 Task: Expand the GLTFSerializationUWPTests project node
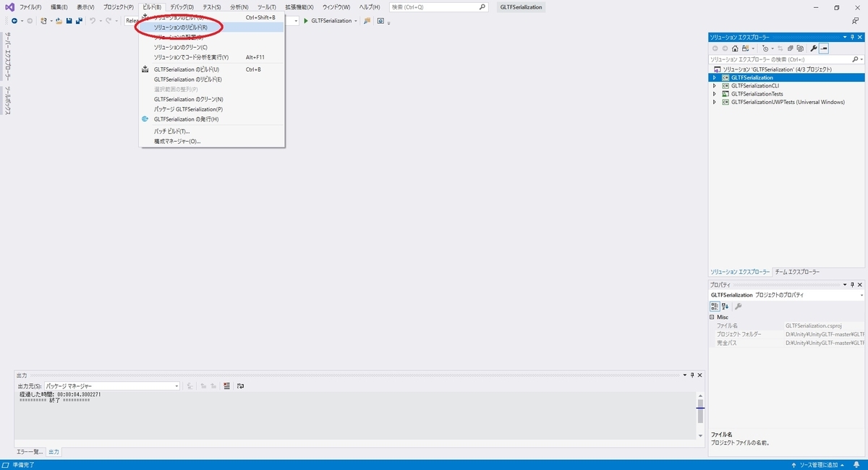(x=715, y=102)
